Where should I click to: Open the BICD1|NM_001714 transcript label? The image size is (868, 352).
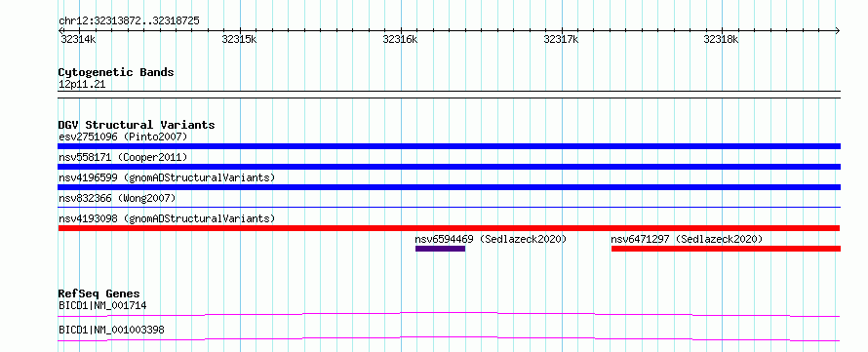pyautogui.click(x=102, y=305)
